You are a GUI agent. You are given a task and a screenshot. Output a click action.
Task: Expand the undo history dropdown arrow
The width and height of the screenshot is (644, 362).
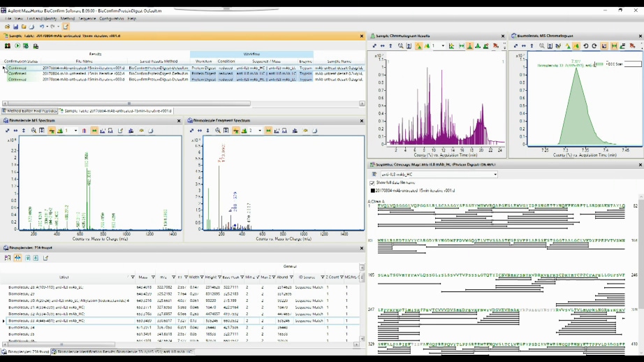47,27
